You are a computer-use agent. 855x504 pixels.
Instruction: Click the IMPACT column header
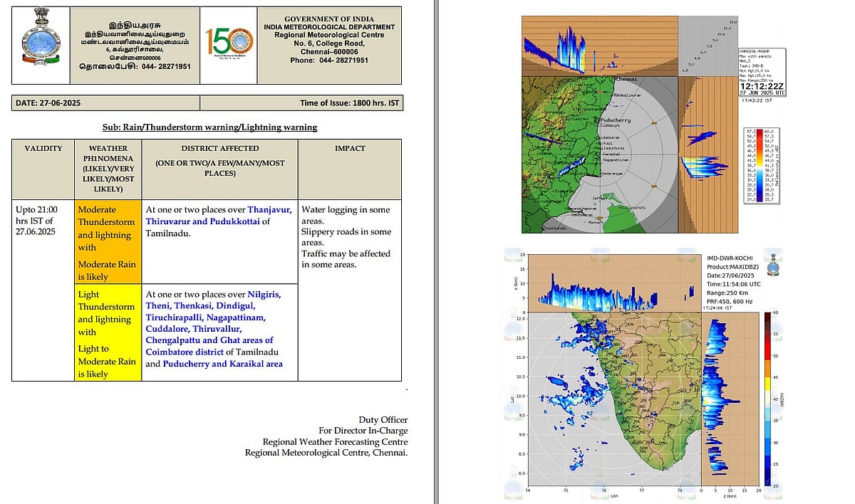349,149
